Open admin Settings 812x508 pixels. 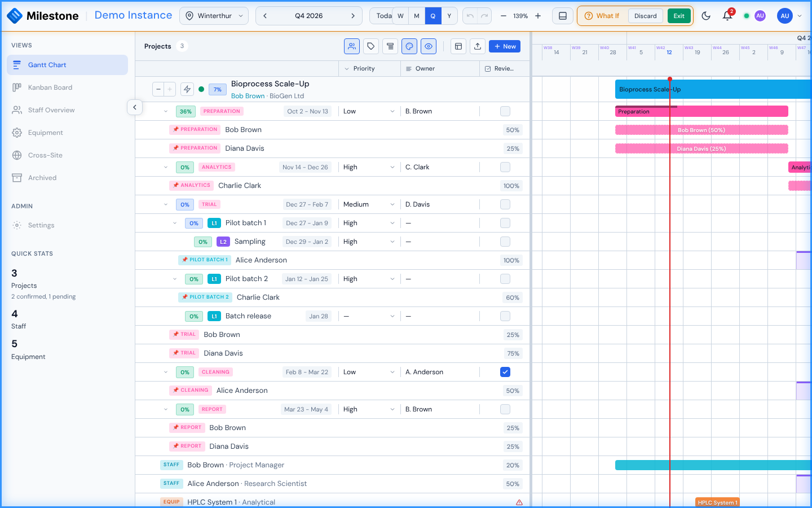click(x=67, y=225)
